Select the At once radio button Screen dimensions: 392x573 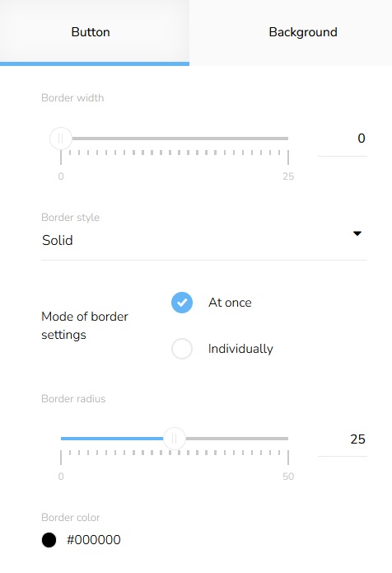(x=182, y=303)
